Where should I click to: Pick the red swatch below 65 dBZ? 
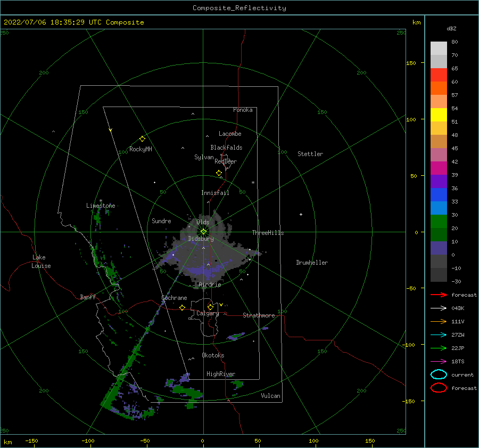pos(439,75)
